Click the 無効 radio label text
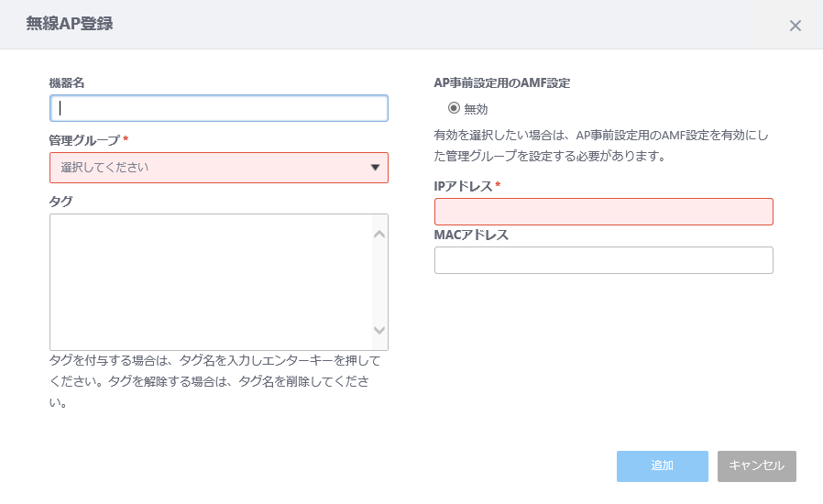The height and width of the screenshot is (504, 823). tap(476, 109)
